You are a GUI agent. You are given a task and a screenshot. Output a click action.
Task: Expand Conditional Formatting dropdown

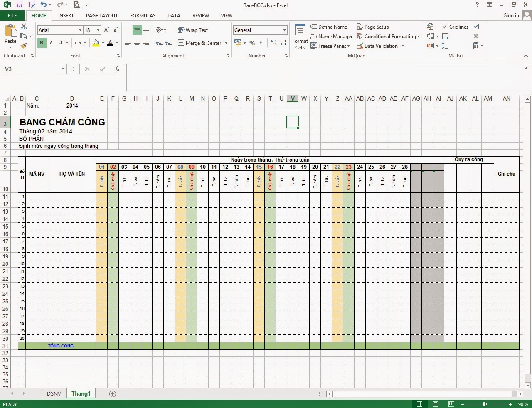point(418,37)
